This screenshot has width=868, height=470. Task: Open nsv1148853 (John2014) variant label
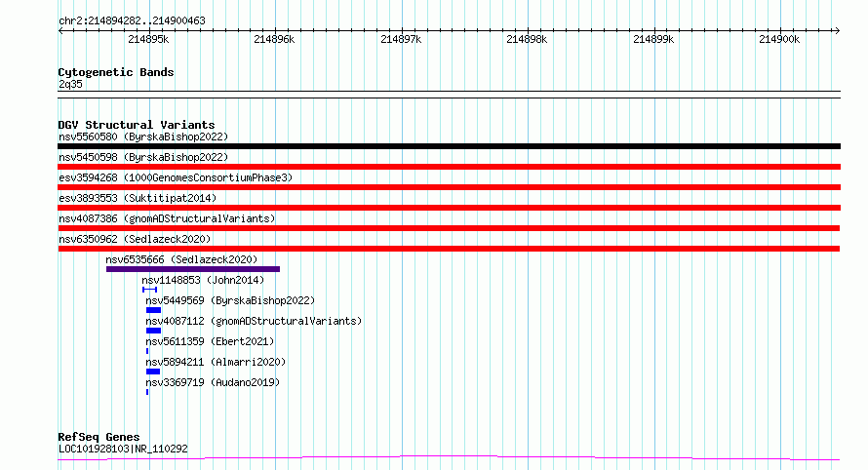pyautogui.click(x=203, y=280)
